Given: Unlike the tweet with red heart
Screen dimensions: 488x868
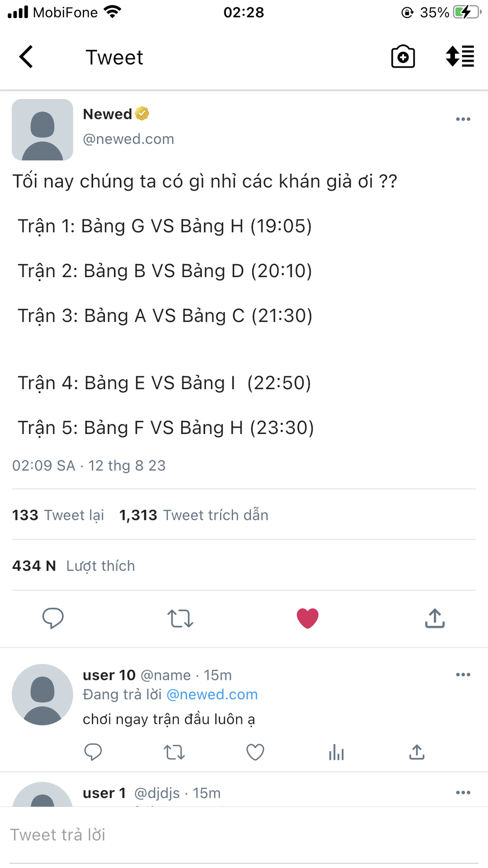Looking at the screenshot, I should coord(308,618).
